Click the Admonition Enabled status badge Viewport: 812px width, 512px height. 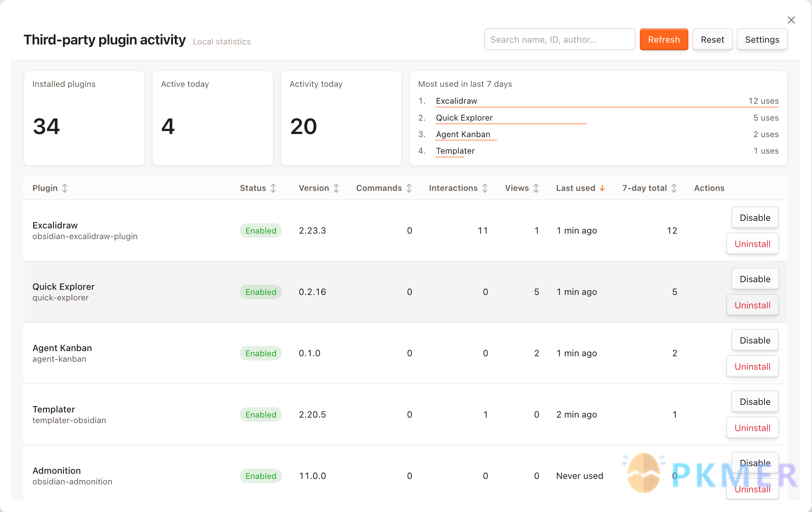[261, 476]
